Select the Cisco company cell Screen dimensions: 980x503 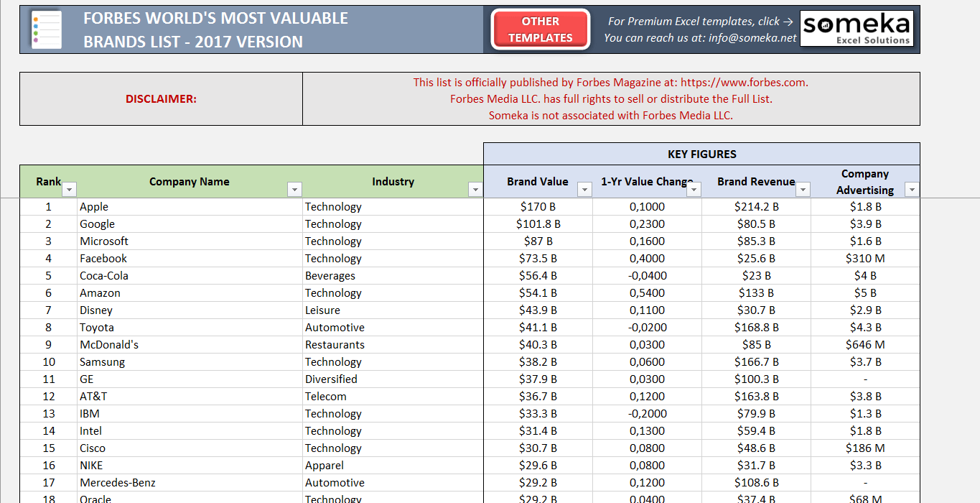click(190, 448)
